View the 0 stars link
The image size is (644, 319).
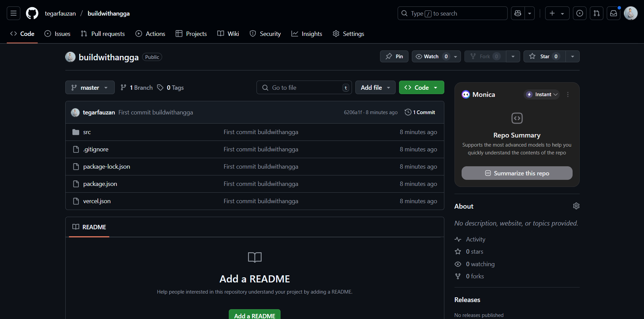pos(469,252)
